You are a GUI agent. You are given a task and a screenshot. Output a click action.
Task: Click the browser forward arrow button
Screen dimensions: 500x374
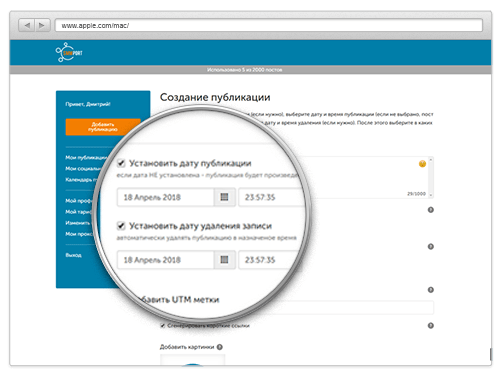pyautogui.click(x=42, y=25)
